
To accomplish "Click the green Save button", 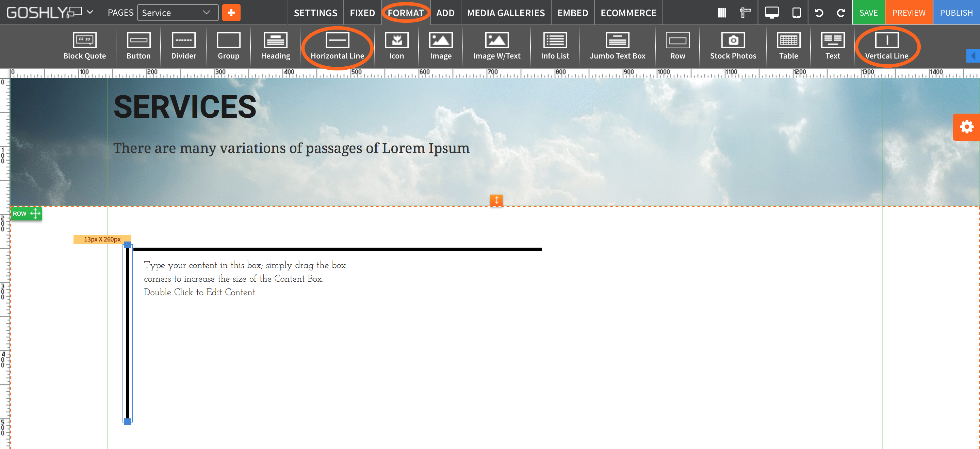I will [868, 13].
